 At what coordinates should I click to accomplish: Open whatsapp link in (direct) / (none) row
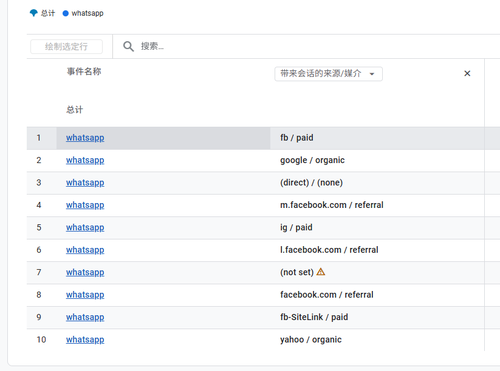(x=85, y=183)
